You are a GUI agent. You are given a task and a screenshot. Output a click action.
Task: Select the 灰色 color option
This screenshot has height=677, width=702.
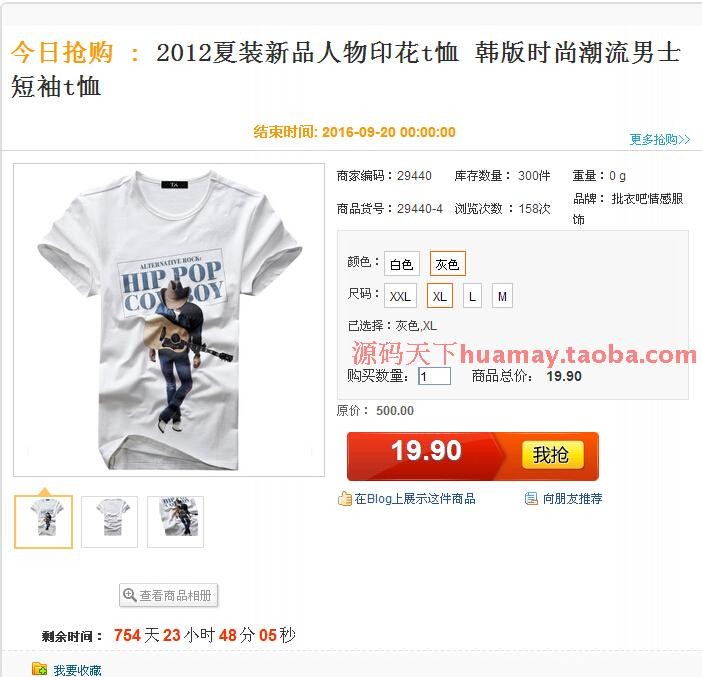pos(447,264)
